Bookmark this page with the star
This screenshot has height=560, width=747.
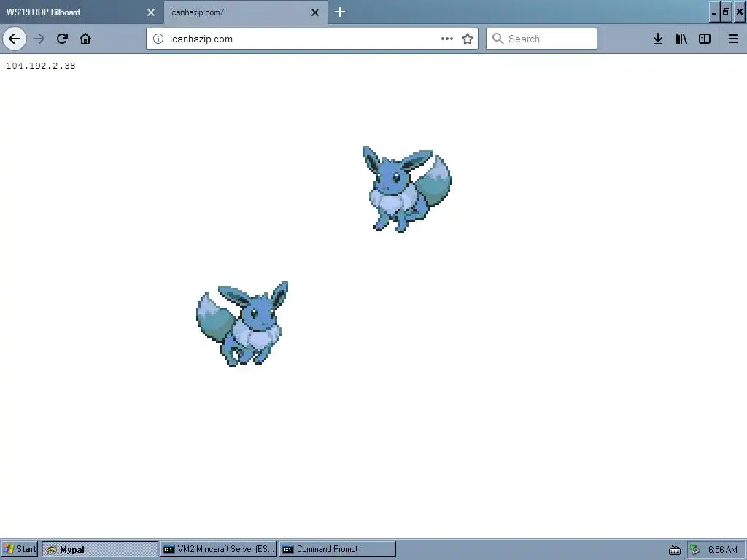468,39
